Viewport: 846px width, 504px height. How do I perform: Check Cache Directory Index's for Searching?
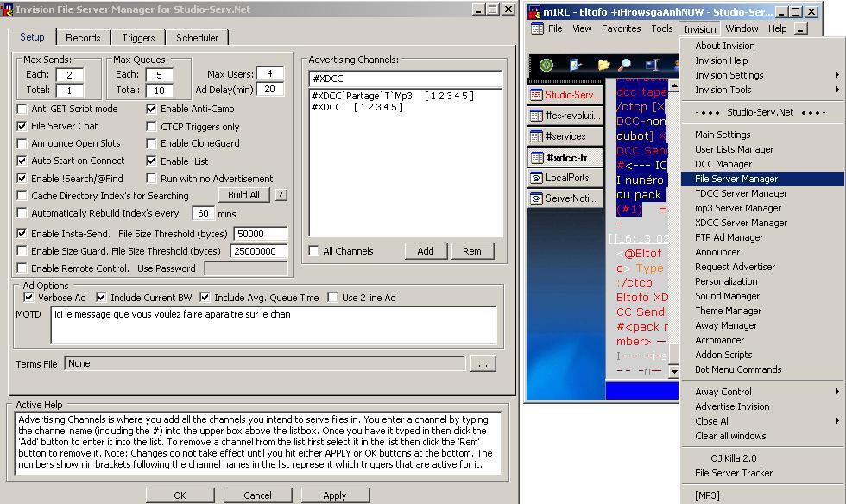point(22,195)
